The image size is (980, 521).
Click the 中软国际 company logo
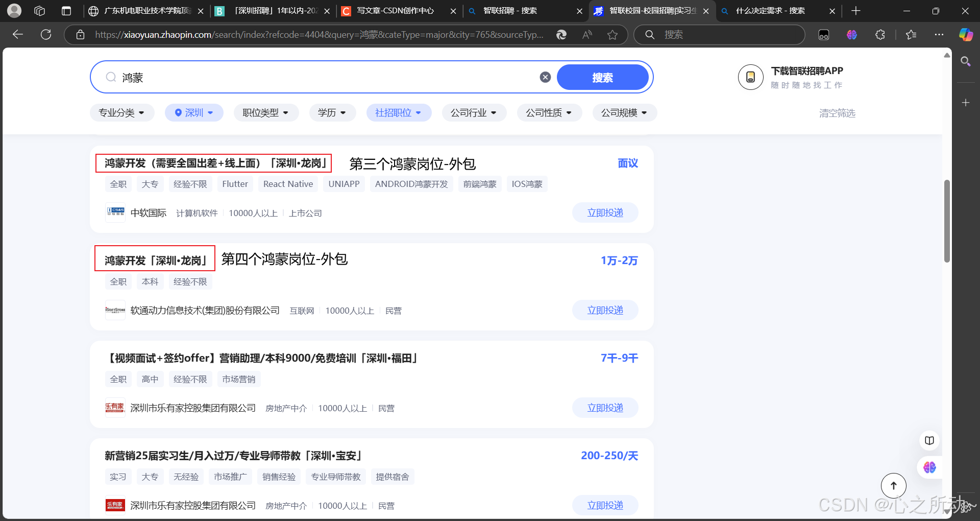click(x=115, y=212)
